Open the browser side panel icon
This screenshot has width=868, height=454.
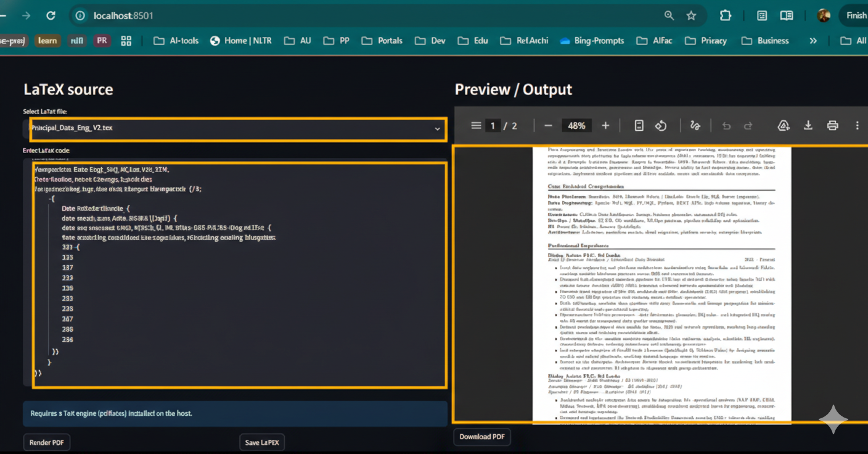786,15
